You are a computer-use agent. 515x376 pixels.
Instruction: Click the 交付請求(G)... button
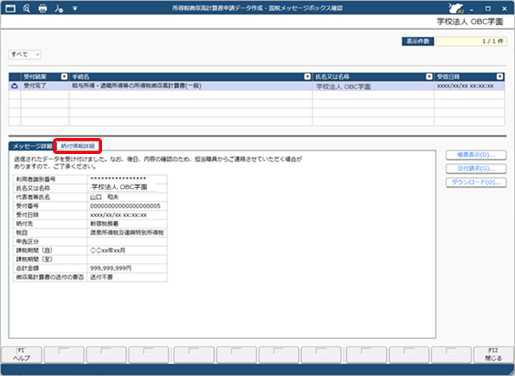click(x=476, y=169)
